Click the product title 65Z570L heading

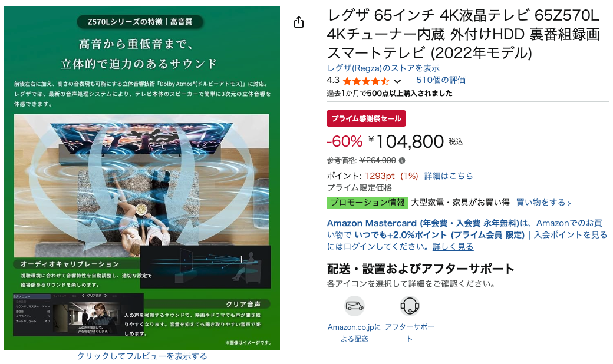tap(463, 34)
